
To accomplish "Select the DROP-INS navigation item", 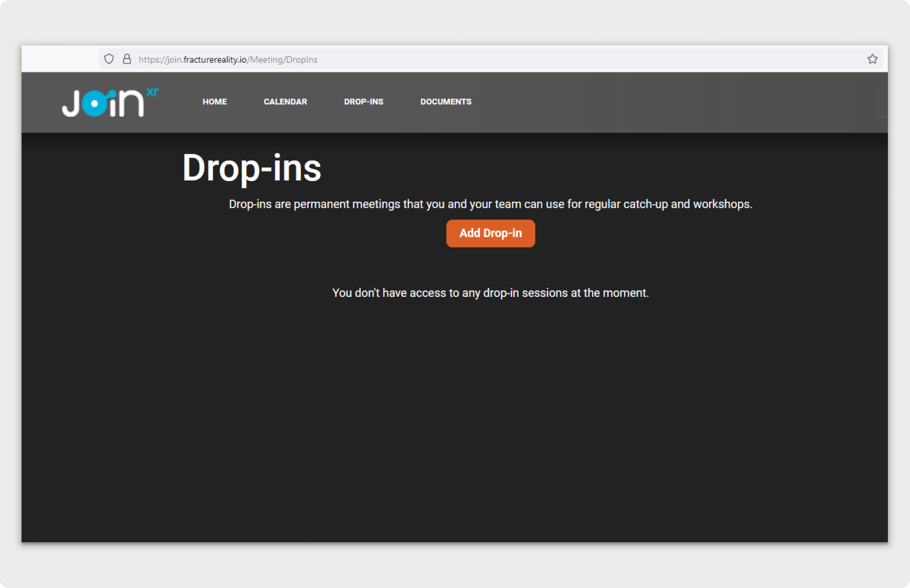I will [363, 102].
